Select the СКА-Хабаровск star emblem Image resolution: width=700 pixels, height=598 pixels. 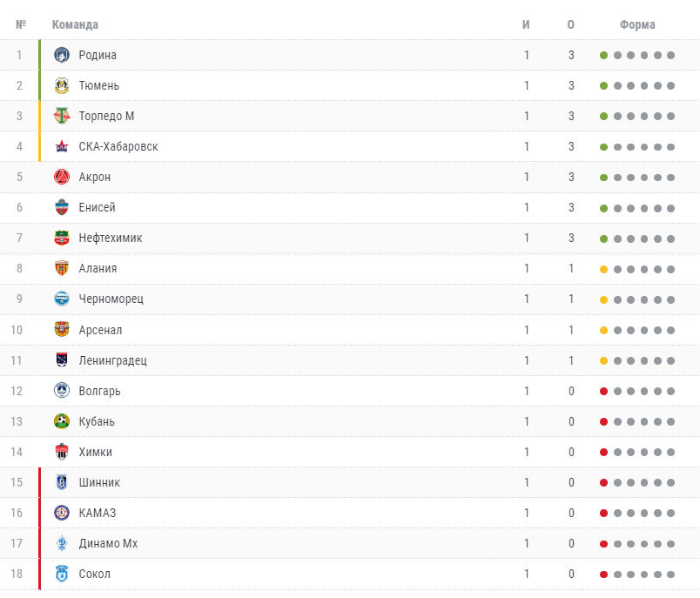(62, 146)
